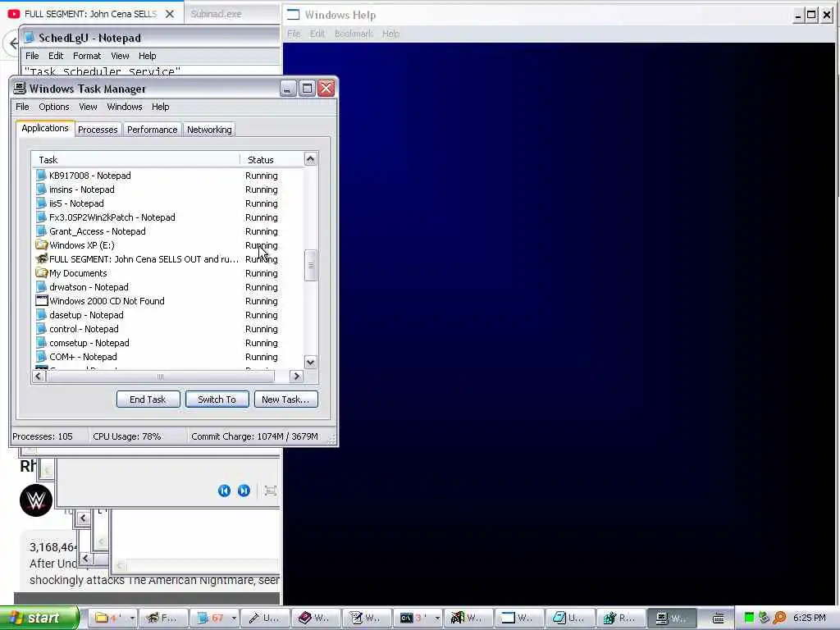Expand the command prompt group dropdown arrow
Screen dimensions: 840x630
pyautogui.click(x=437, y=618)
